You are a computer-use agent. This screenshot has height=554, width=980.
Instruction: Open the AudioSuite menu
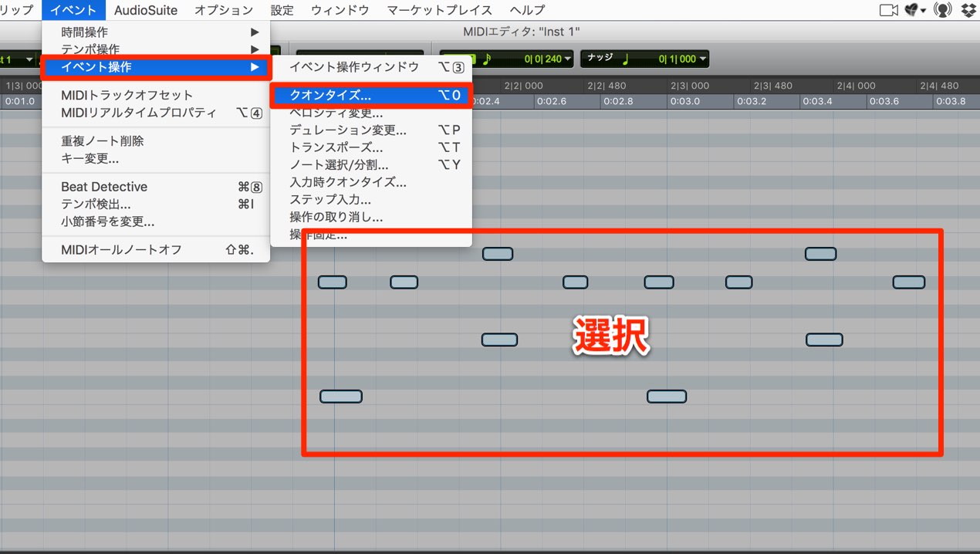146,10
